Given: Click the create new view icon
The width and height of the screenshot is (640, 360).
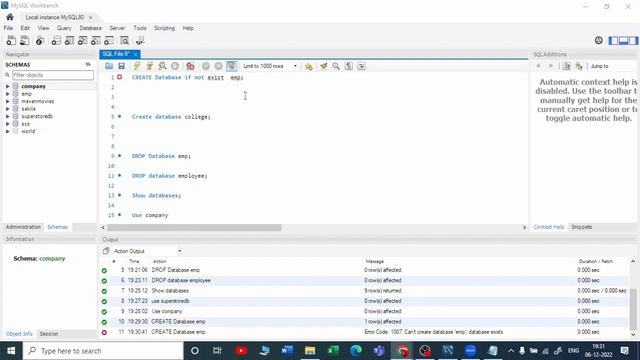Looking at the screenshot, I should click(82, 40).
